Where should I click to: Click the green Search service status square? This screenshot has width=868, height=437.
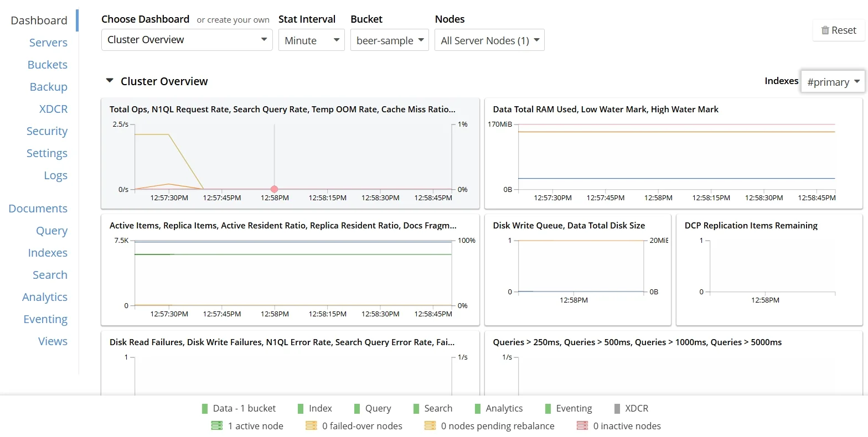416,409
